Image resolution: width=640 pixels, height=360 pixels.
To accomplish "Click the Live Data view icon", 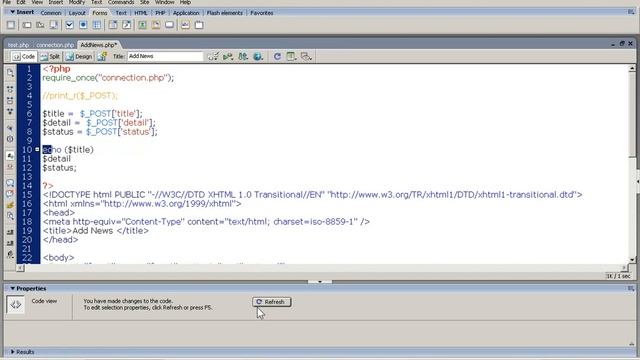I will (x=102, y=56).
